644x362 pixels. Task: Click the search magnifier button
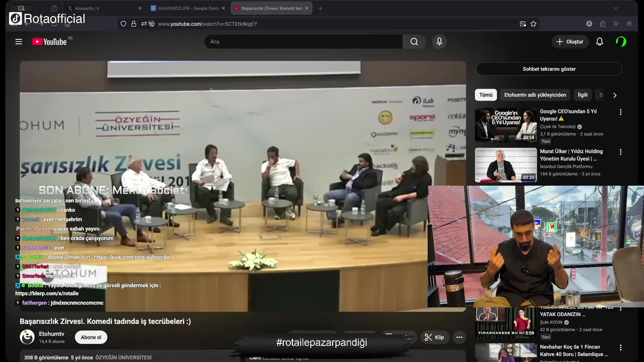[x=414, y=42]
